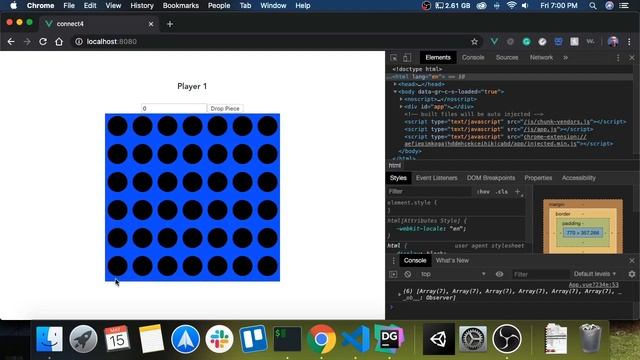Viewport: 640px width, 360px height.
Task: Select the DevTools inspect element tool
Action: pos(393,58)
